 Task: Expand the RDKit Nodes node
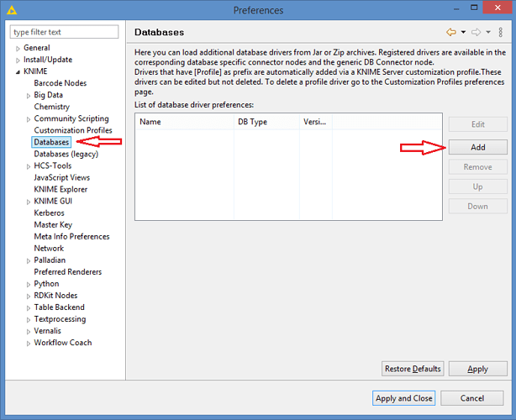(x=29, y=297)
